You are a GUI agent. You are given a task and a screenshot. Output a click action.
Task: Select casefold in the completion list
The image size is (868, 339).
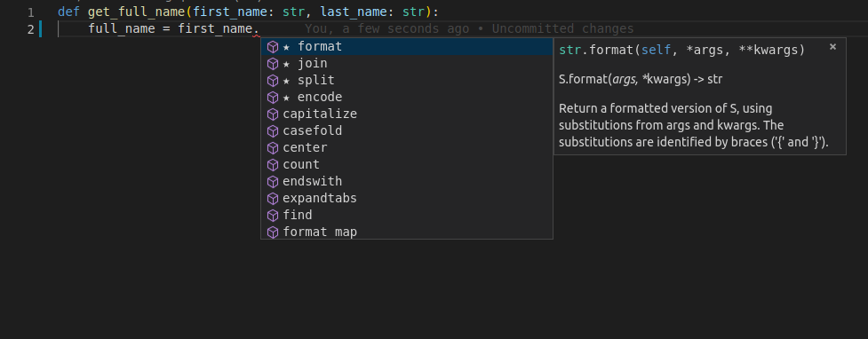(406, 131)
